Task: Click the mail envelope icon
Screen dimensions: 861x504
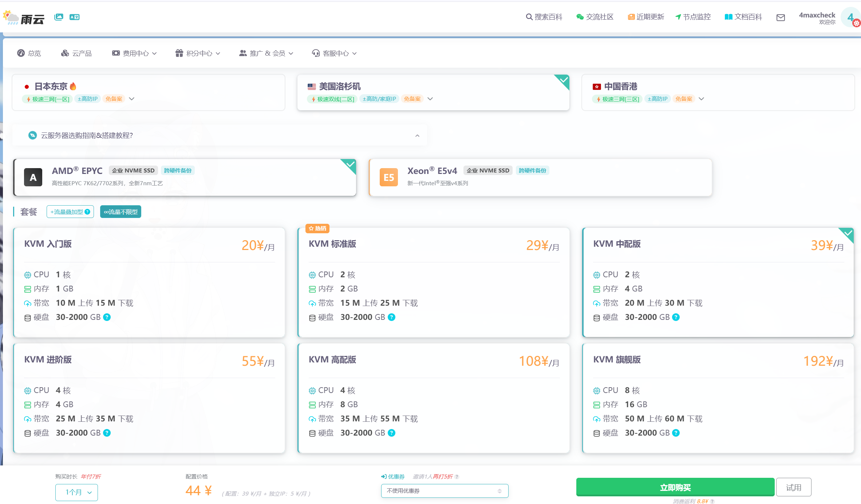Action: click(781, 17)
